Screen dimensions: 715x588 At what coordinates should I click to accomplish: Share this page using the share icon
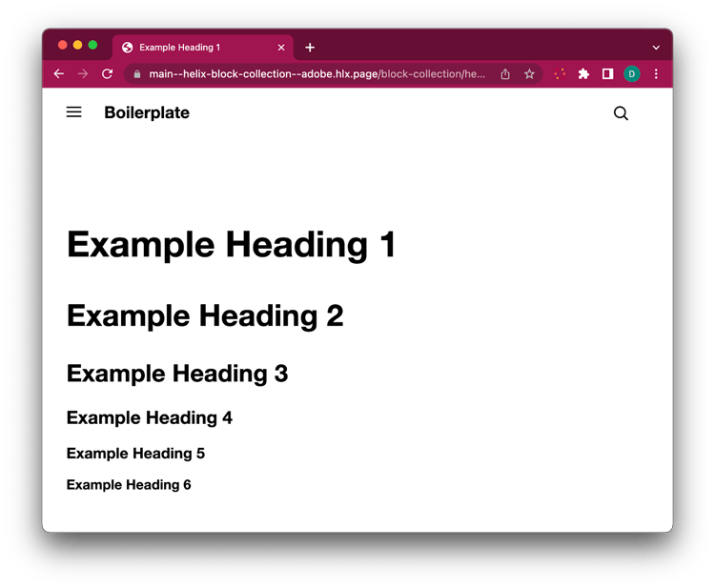tap(505, 74)
